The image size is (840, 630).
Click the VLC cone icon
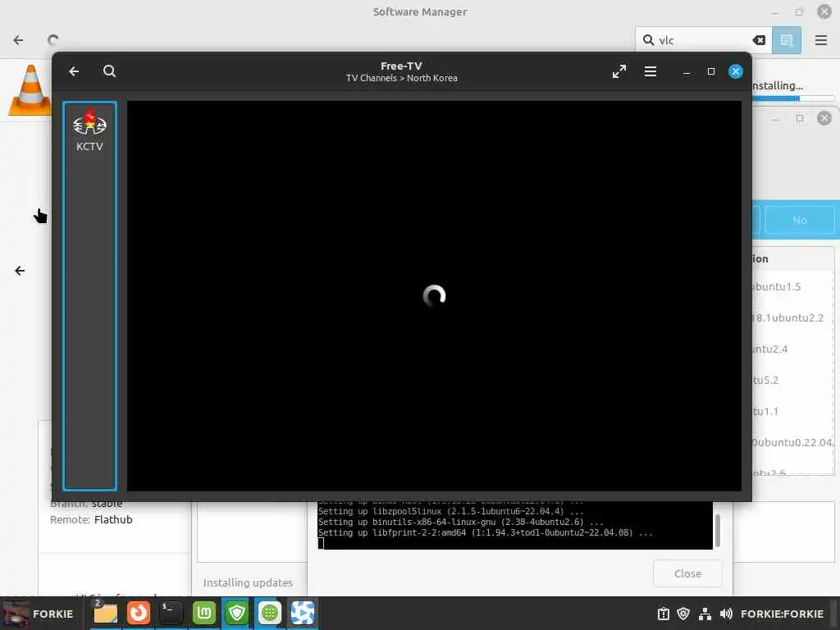[x=30, y=90]
